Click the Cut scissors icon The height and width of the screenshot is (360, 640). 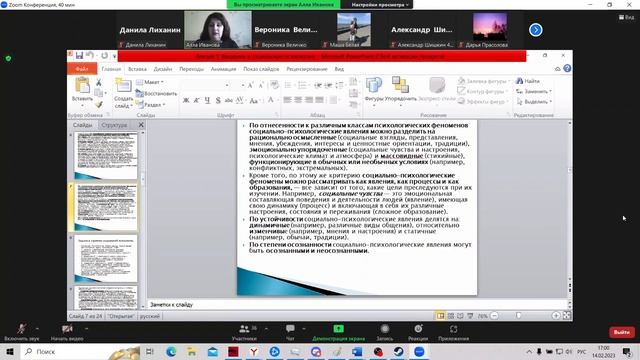(x=99, y=82)
